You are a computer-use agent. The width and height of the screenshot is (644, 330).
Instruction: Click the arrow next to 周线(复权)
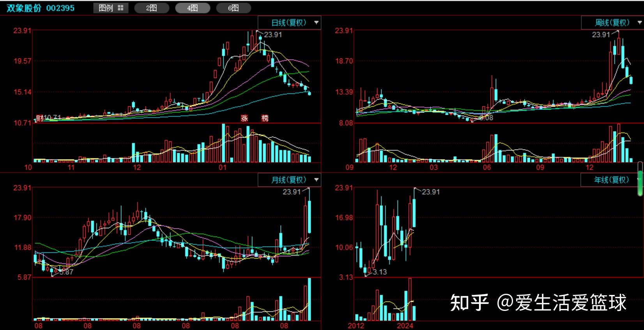point(639,23)
